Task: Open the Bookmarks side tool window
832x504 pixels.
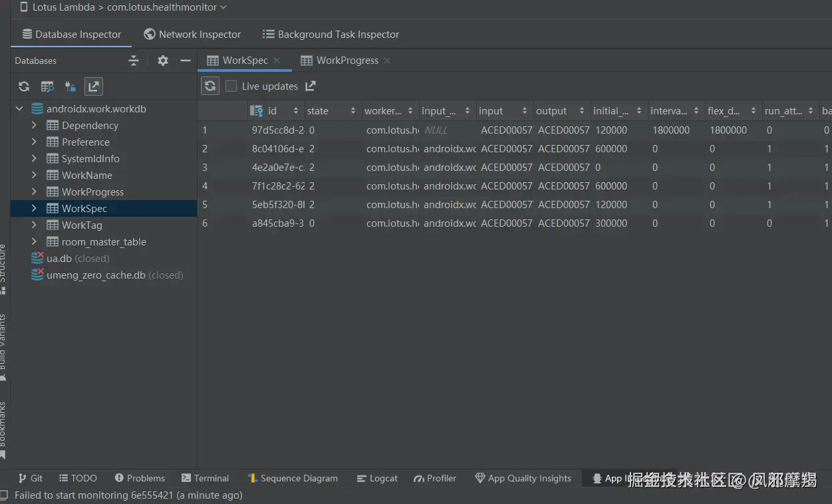Action: (x=4, y=430)
